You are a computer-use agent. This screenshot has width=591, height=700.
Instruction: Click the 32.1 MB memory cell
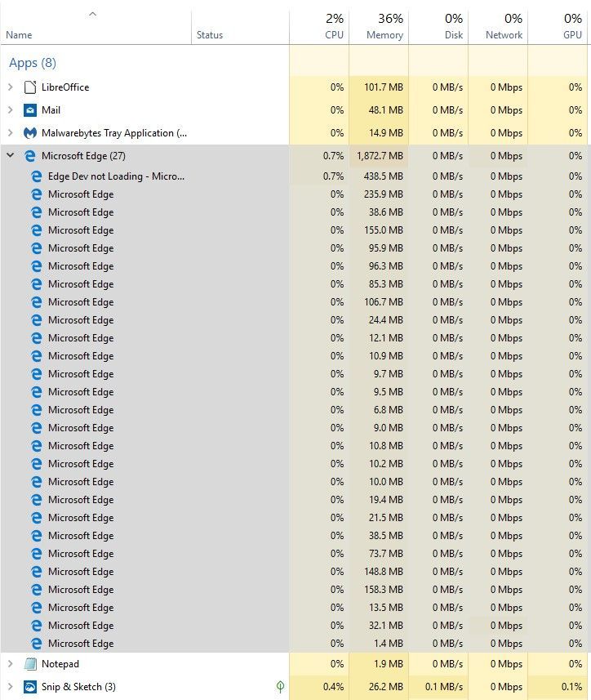click(379, 626)
